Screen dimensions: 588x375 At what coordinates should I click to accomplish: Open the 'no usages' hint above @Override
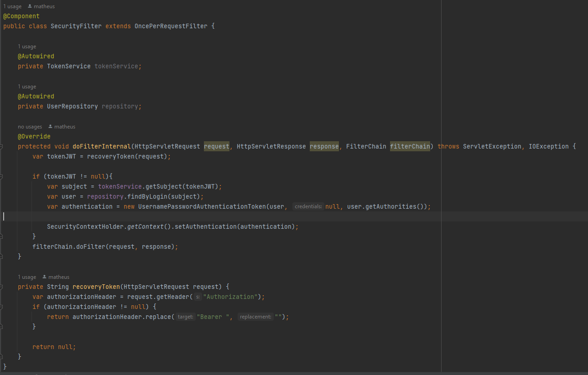click(x=30, y=127)
